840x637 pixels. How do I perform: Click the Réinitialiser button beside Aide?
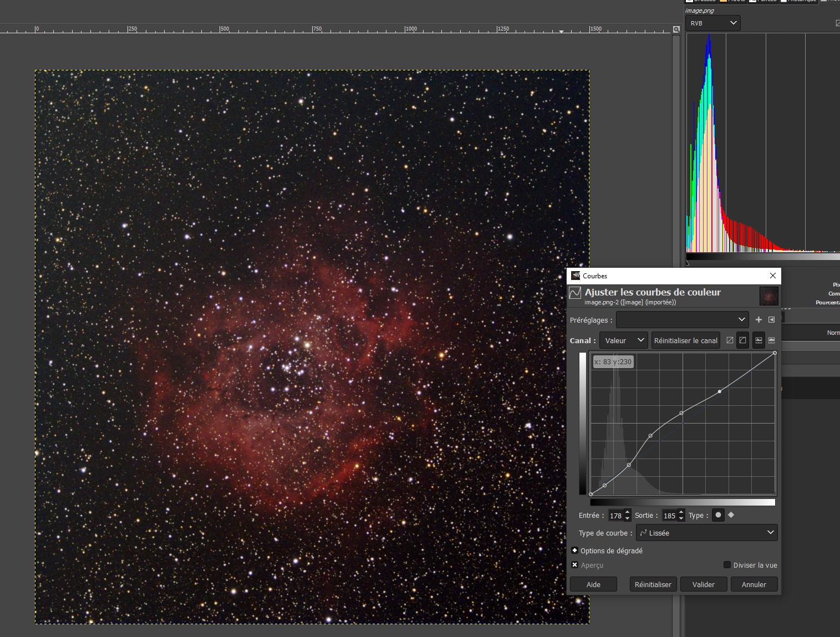point(653,584)
